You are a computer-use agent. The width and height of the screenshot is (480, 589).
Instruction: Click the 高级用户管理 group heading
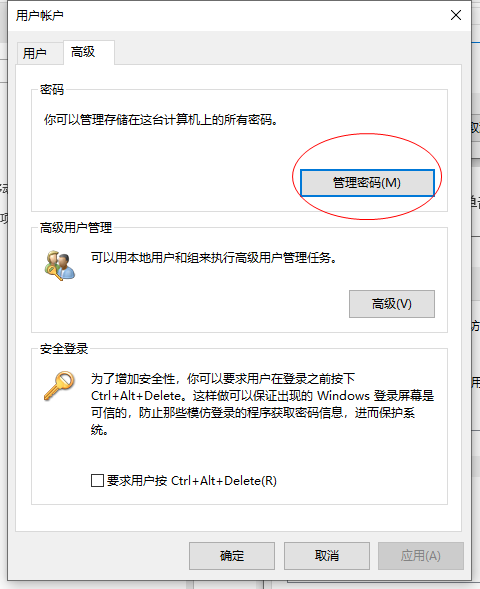(76, 227)
